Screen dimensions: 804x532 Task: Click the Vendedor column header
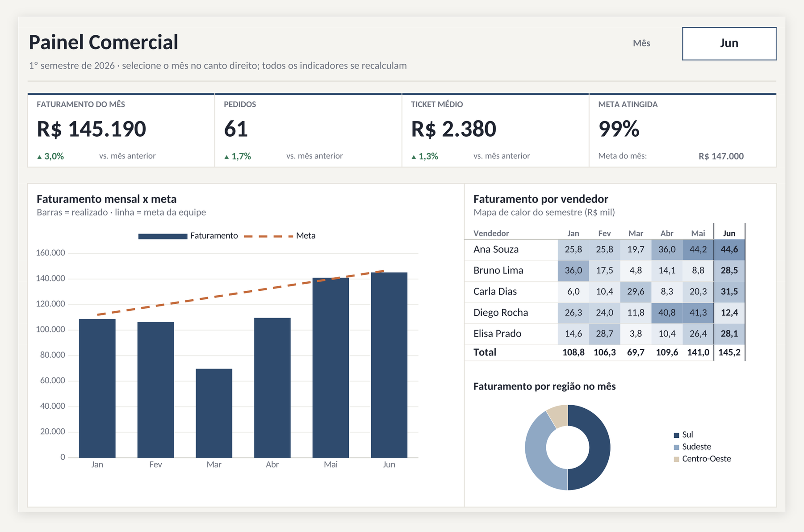(491, 233)
